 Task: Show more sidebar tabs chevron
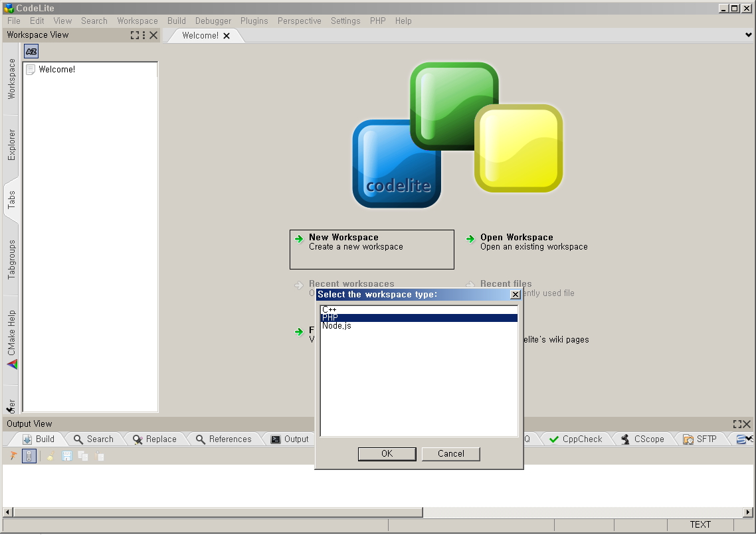coord(10,410)
